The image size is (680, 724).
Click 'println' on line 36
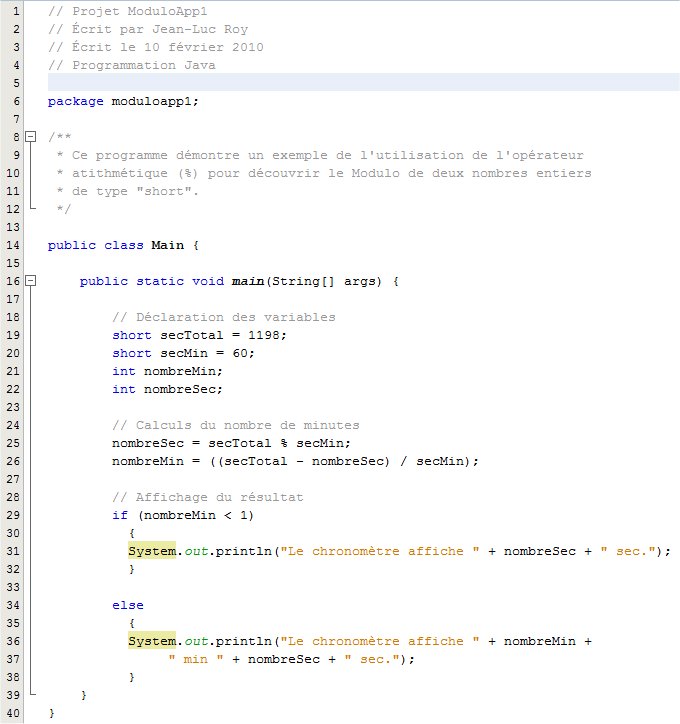(244, 641)
